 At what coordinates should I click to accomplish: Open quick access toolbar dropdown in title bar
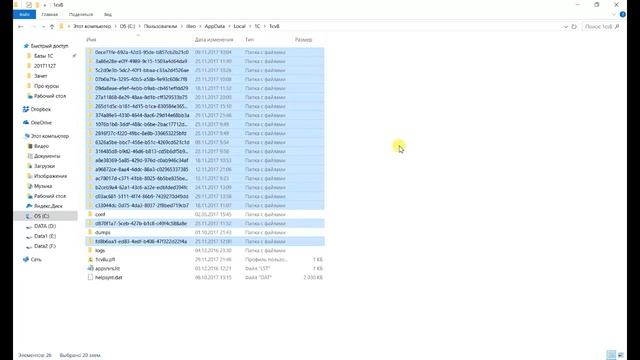(45, 5)
